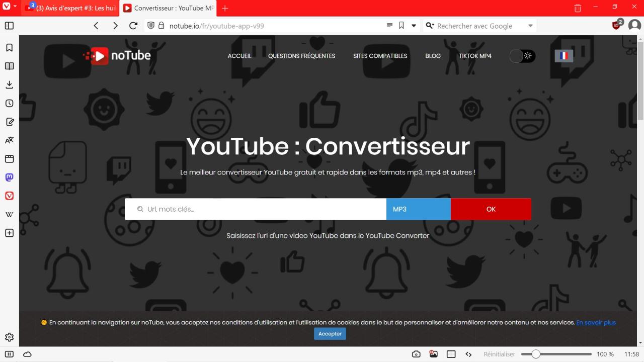Open the Bookmarks panel
Viewport: 644px width, 362px height.
tap(9, 48)
